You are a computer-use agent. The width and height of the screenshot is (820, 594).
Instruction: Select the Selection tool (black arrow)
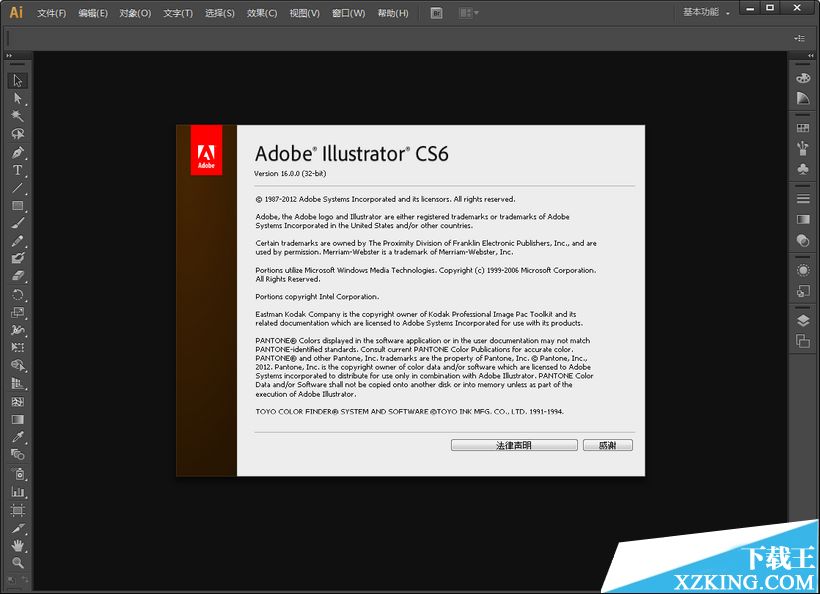click(18, 80)
